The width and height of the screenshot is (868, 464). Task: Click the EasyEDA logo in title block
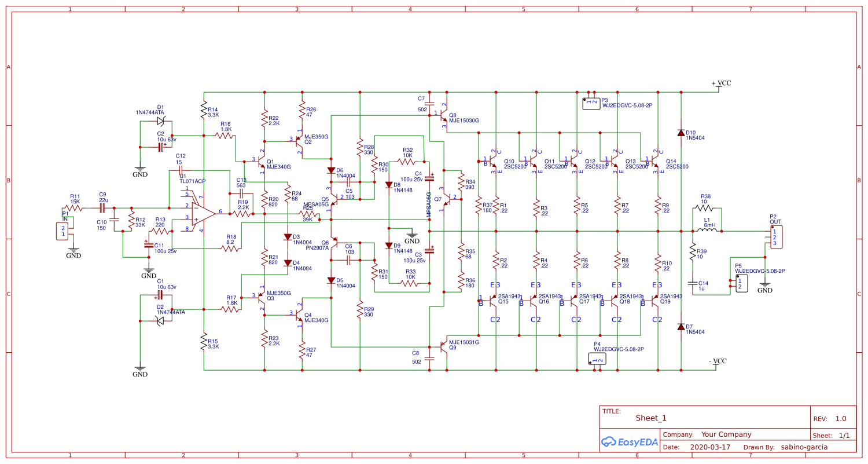pyautogui.click(x=630, y=442)
